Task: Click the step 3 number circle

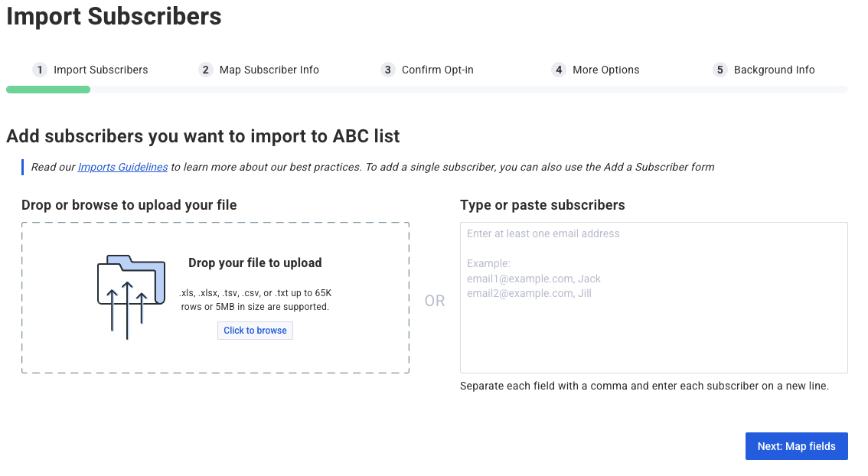Action: 388,70
